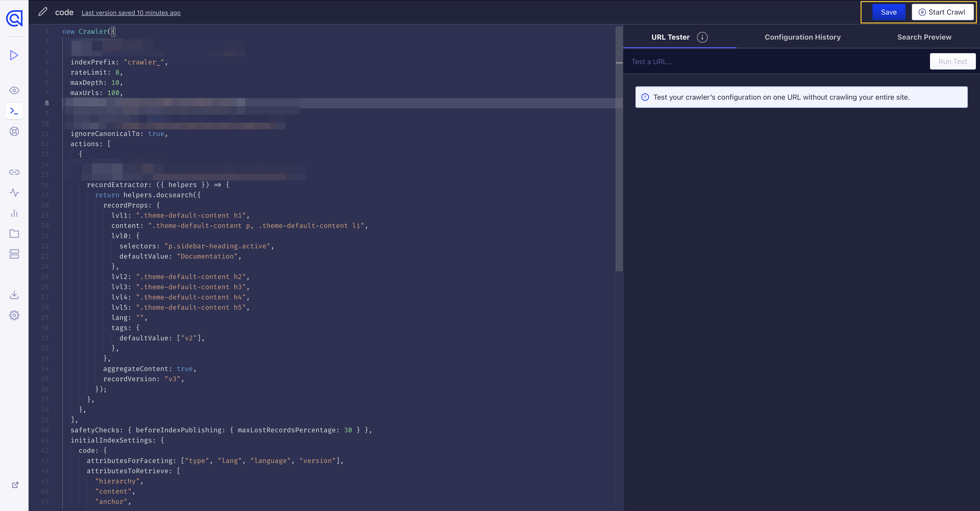Click the Test a URL input field

coord(776,62)
